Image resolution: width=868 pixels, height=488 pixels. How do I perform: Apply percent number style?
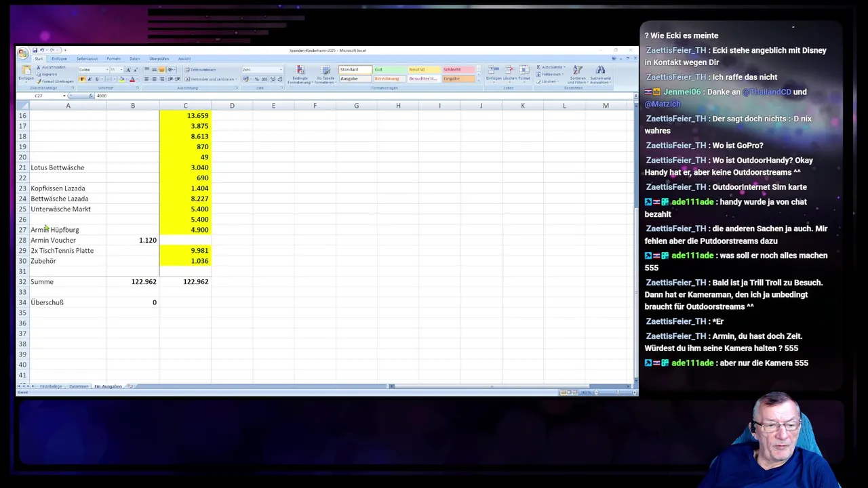pos(256,79)
